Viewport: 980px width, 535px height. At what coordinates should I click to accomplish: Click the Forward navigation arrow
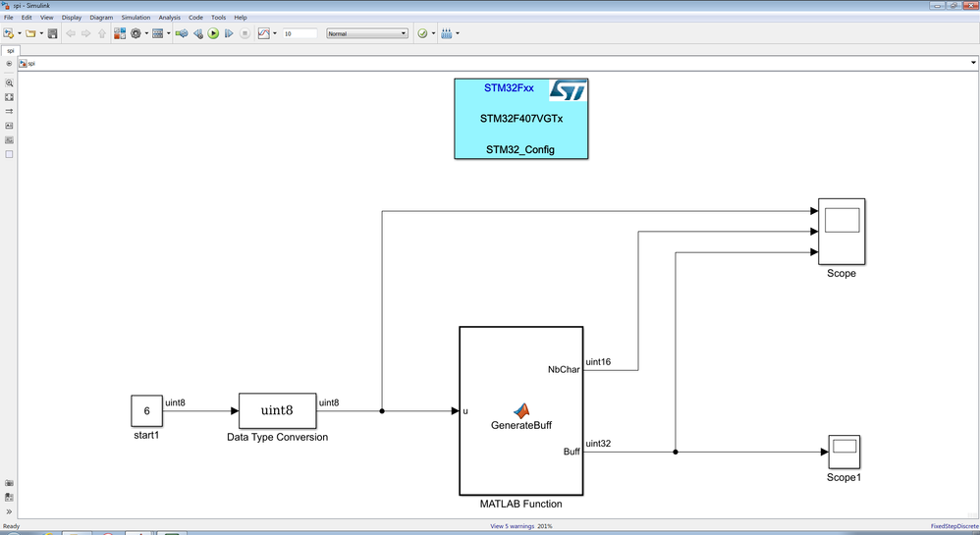pyautogui.click(x=86, y=33)
